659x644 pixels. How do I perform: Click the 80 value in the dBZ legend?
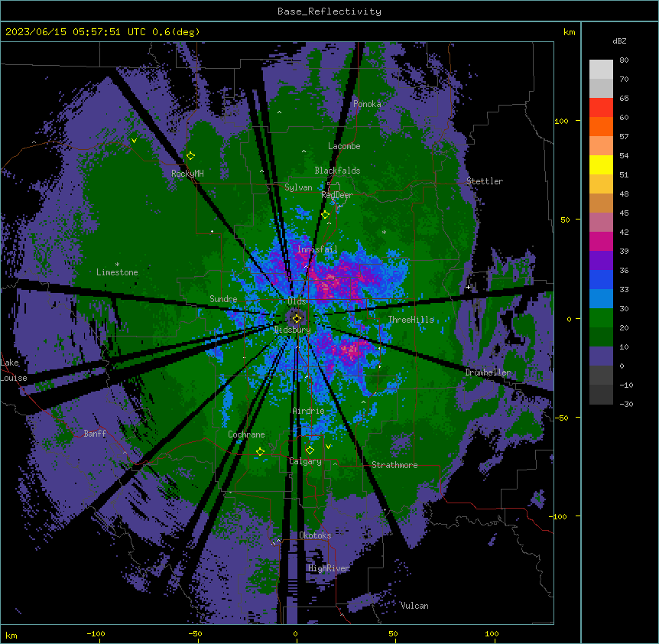[624, 60]
